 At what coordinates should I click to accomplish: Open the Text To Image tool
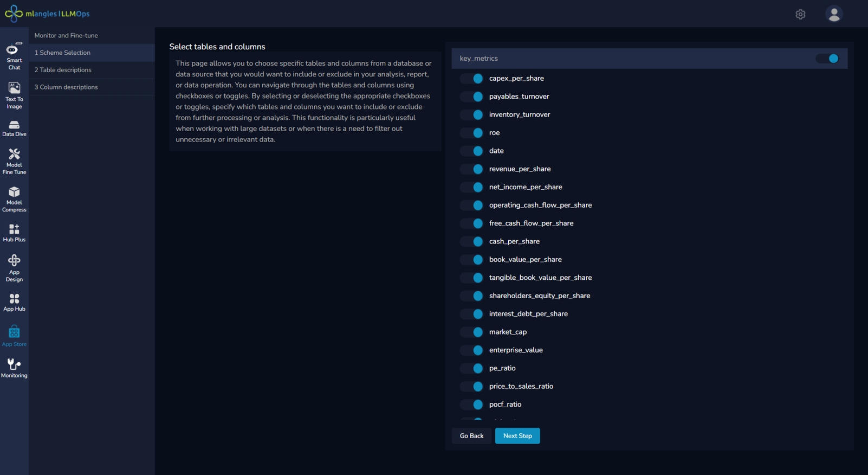click(14, 95)
